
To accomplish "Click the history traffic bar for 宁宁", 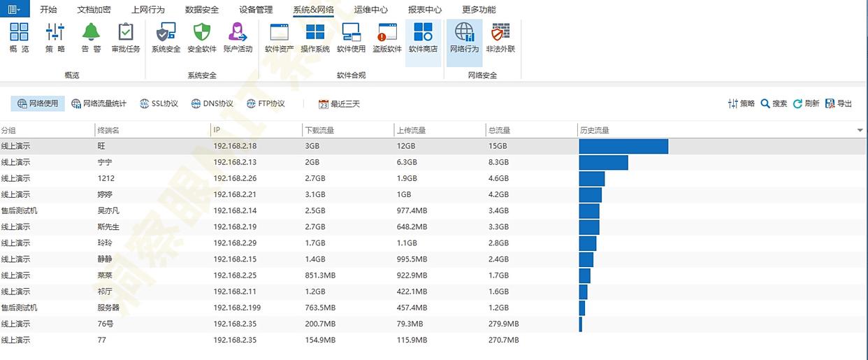I will coord(604,162).
